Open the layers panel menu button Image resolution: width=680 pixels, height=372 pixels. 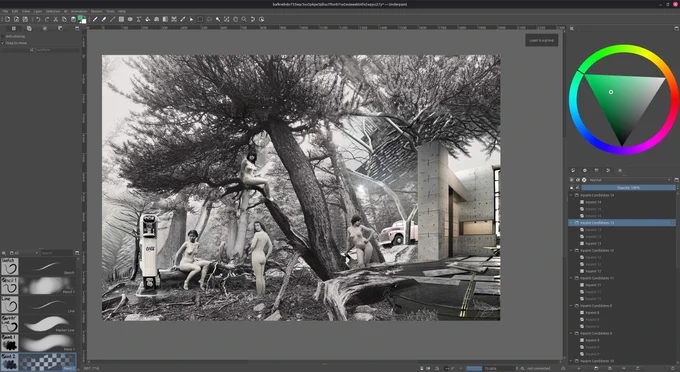tap(676, 179)
